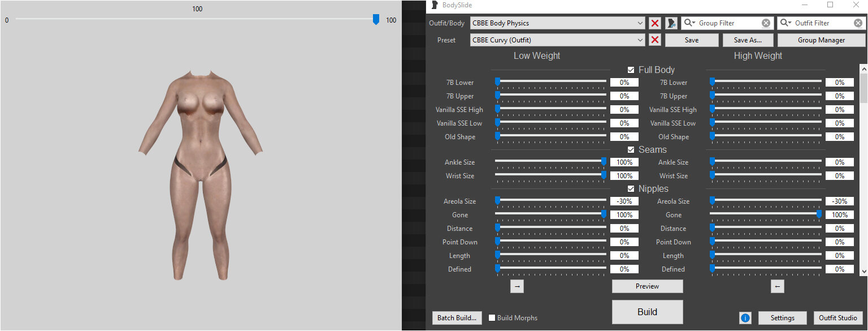This screenshot has width=868, height=331.
Task: Click the High Weight Areola Size -30% field
Action: coord(840,201)
